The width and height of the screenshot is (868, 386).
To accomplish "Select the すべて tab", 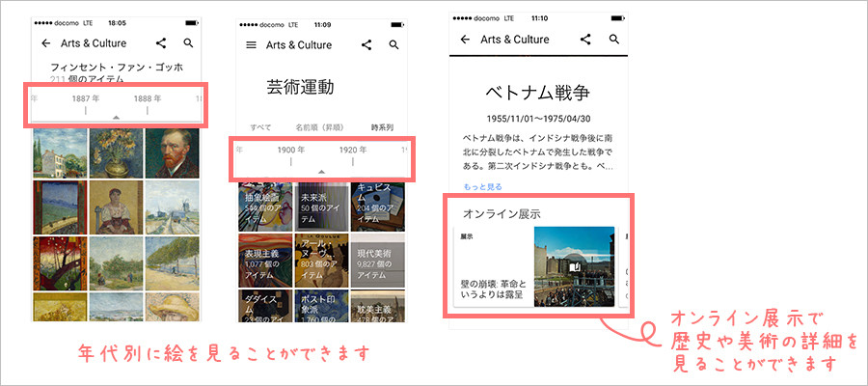I will (x=260, y=127).
